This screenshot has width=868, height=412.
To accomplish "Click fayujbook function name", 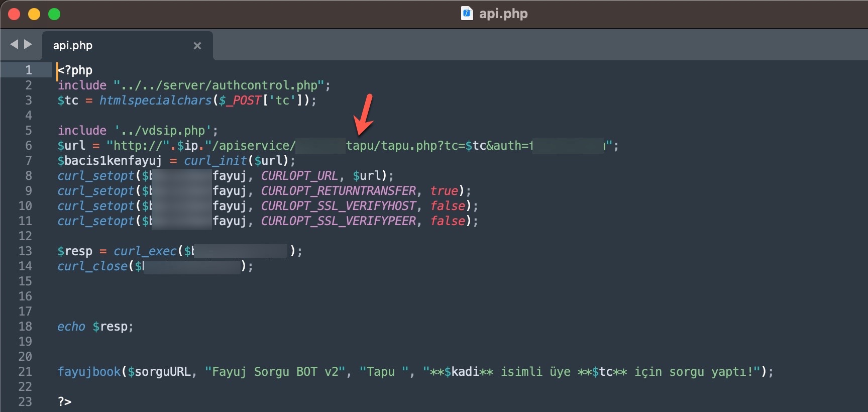I will coord(89,372).
